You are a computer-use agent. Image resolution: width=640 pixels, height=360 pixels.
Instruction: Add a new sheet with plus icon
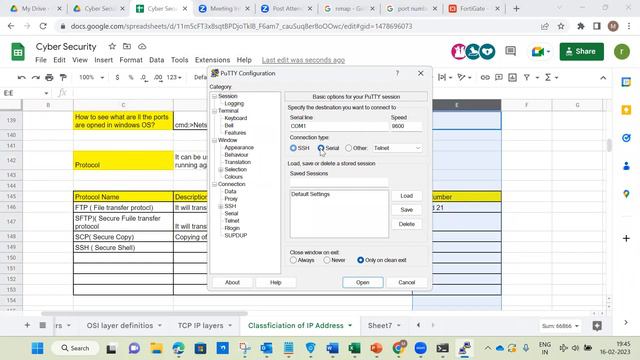point(27,325)
